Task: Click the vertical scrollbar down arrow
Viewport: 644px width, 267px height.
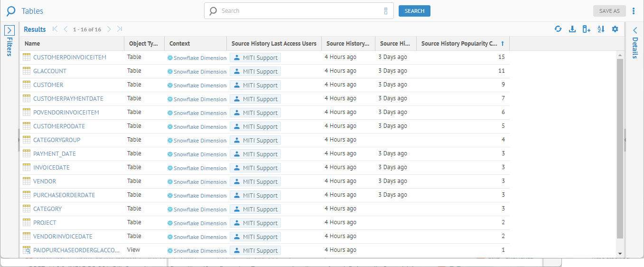Action: coord(620,254)
